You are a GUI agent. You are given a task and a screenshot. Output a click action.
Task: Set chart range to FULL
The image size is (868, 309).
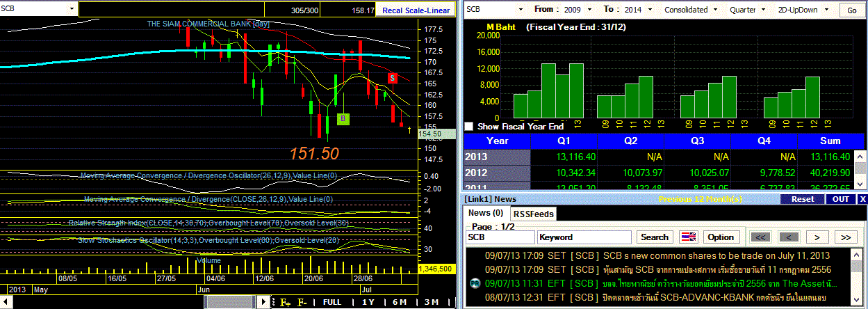(x=332, y=303)
